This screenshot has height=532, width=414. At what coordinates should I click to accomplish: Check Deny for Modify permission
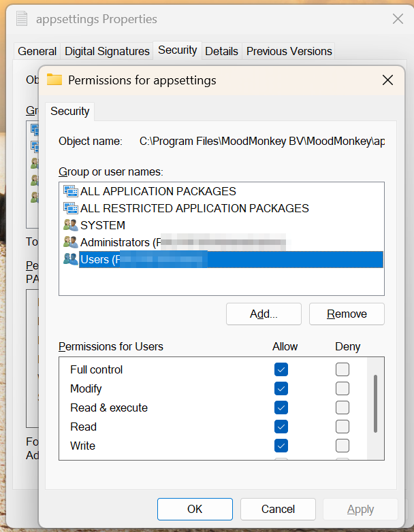[x=343, y=388]
